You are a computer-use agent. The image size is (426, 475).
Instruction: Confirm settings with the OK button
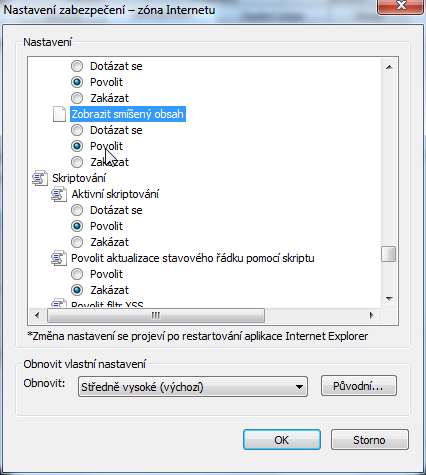click(x=282, y=440)
